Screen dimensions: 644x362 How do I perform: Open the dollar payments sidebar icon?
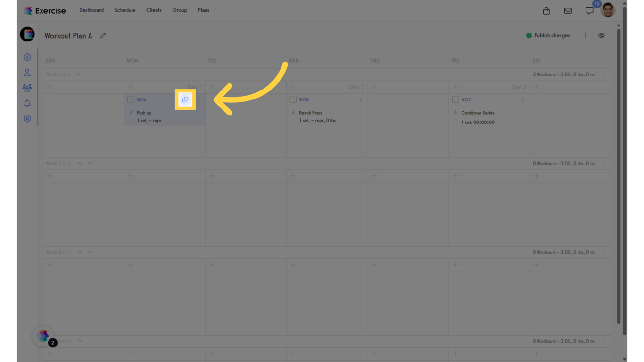[x=27, y=57]
